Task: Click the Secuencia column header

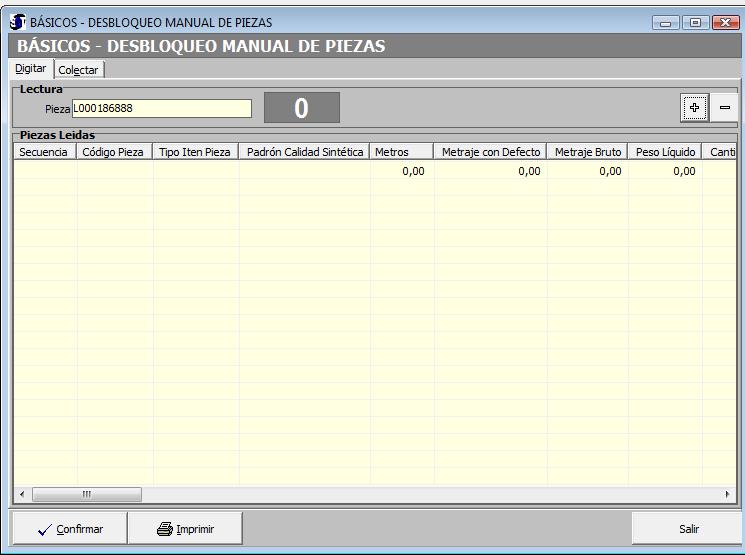Action: [44, 152]
